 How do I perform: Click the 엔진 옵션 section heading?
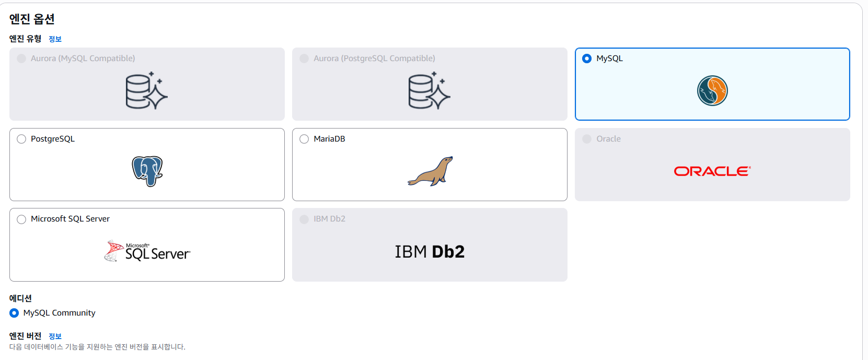[32, 19]
